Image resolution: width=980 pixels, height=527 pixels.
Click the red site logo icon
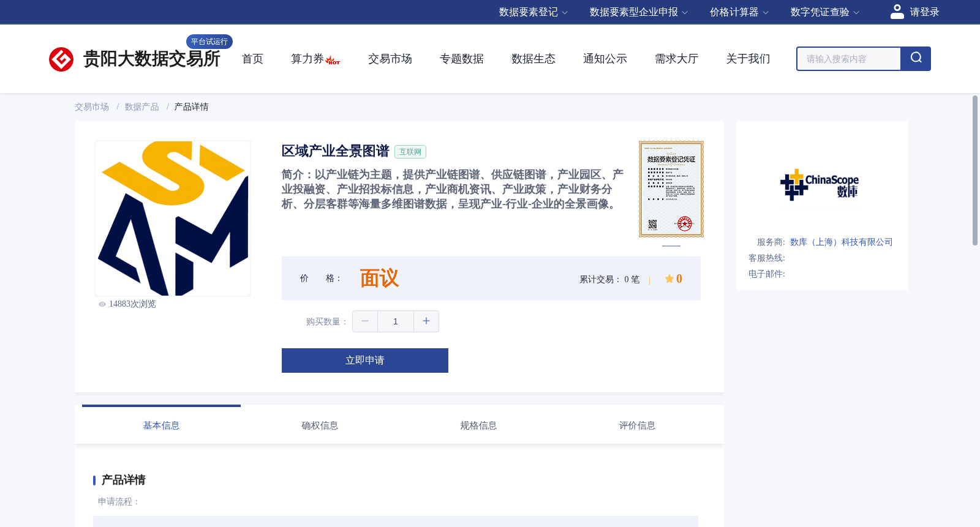tap(61, 59)
